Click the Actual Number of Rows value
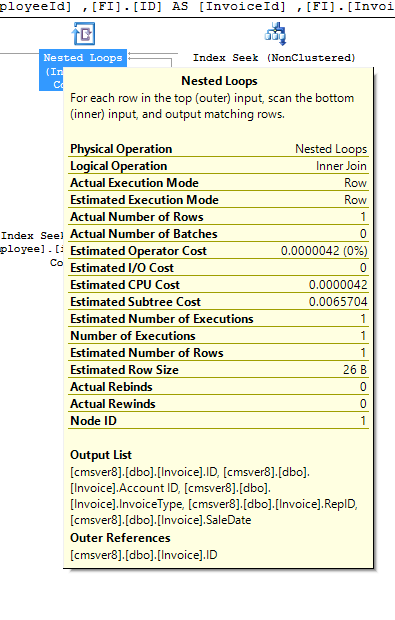This screenshot has width=395, height=620. pyautogui.click(x=363, y=217)
